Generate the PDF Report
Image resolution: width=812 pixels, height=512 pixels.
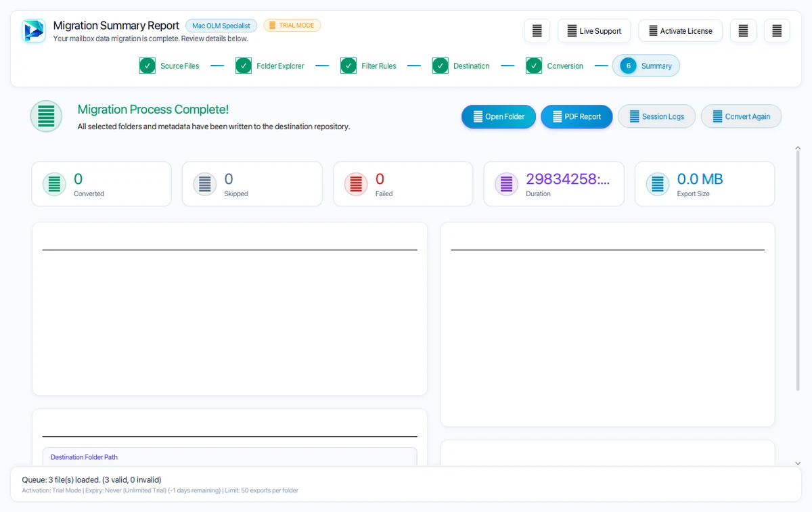coord(577,116)
